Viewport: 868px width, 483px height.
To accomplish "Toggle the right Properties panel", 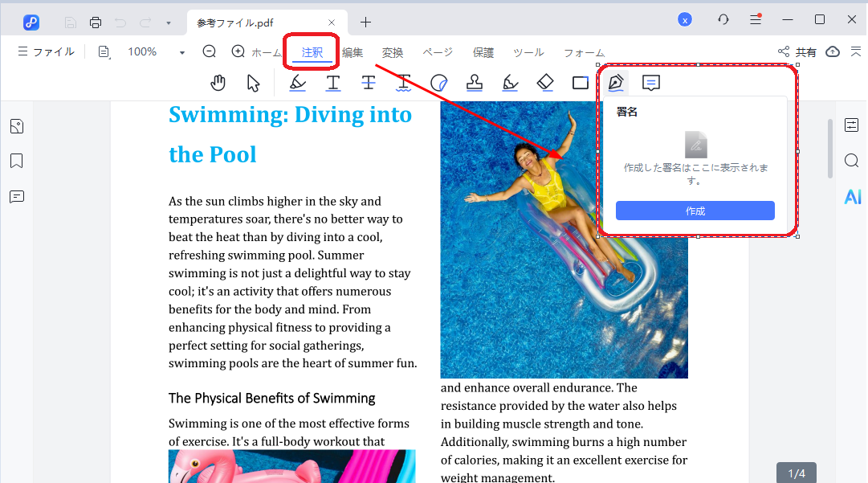I will click(852, 125).
